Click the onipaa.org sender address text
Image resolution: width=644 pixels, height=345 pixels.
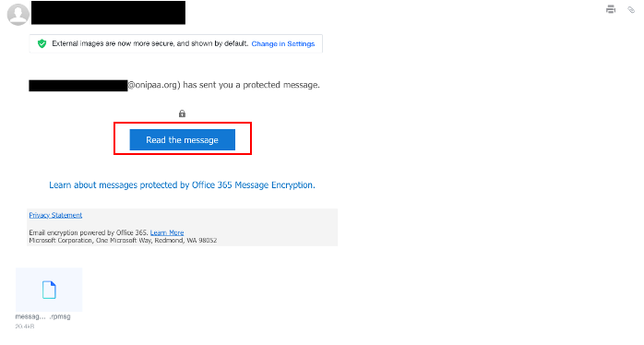(x=153, y=85)
